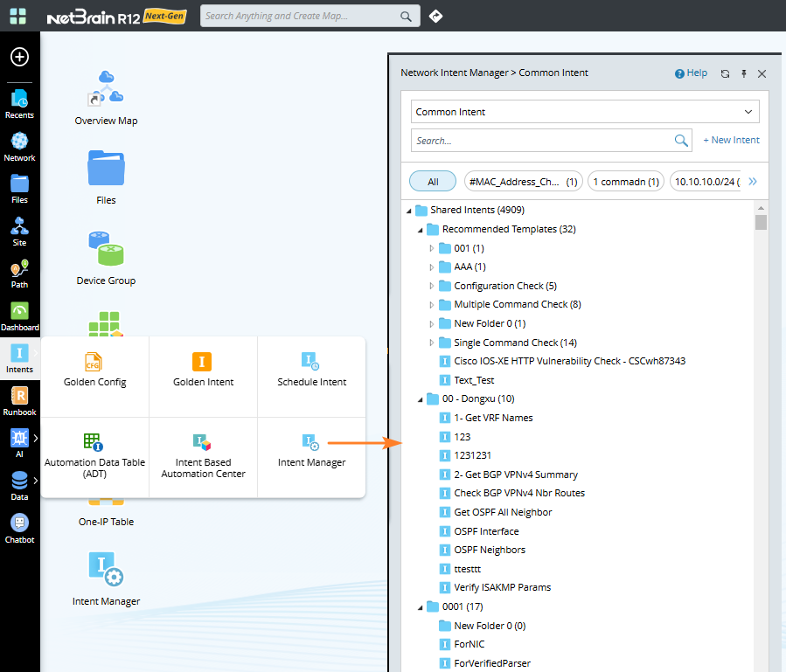This screenshot has height=672, width=786.
Task: Open the application grid menu icon
Action: [x=18, y=16]
